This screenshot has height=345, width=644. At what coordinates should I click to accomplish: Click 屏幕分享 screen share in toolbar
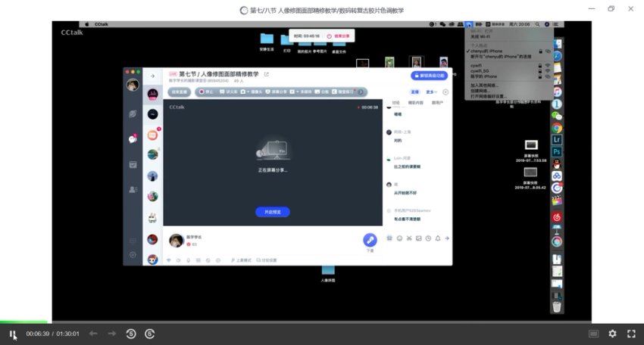click(276, 92)
